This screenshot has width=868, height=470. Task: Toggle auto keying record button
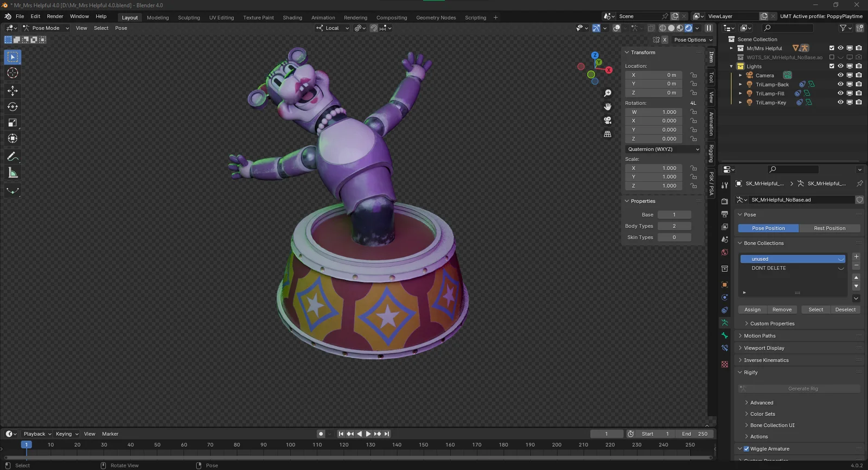pos(321,434)
